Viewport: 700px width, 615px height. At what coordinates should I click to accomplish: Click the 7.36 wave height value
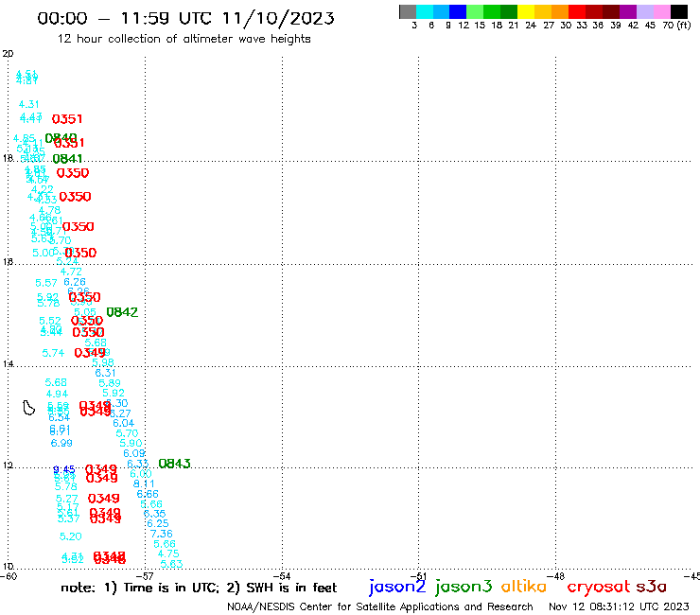[x=161, y=534]
